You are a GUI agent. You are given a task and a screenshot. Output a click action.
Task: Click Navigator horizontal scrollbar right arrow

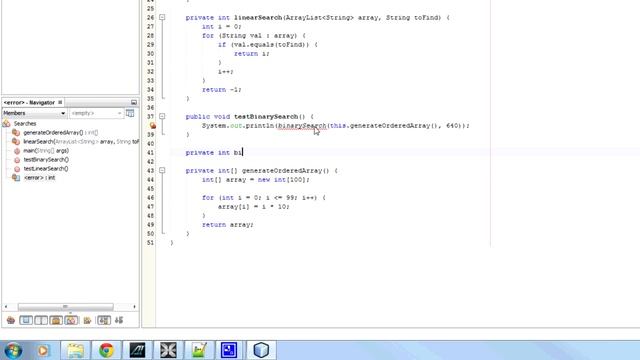tap(134, 307)
